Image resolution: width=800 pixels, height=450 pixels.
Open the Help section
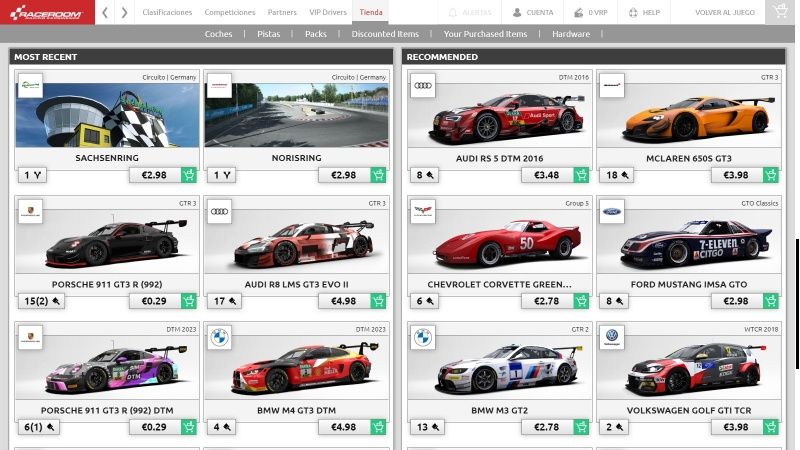click(644, 12)
